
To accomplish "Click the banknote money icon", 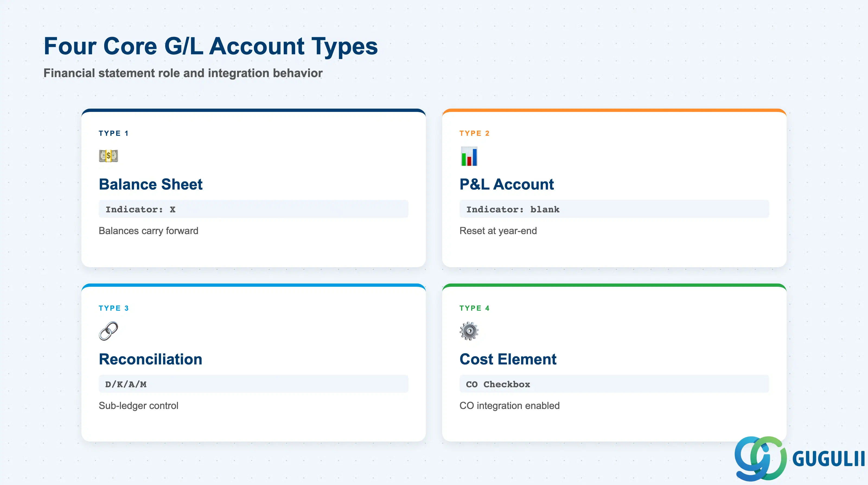I will 108,156.
